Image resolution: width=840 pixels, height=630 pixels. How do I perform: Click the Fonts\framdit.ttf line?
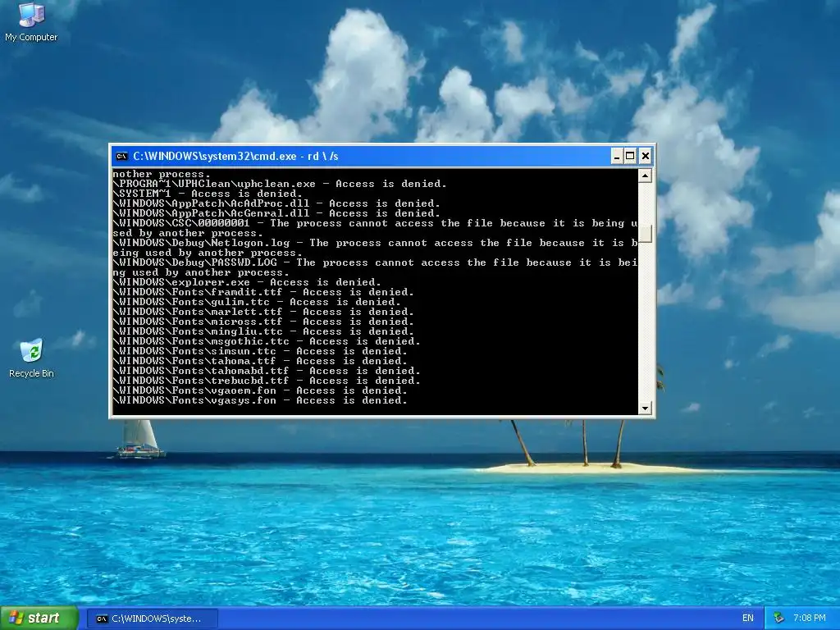(263, 292)
